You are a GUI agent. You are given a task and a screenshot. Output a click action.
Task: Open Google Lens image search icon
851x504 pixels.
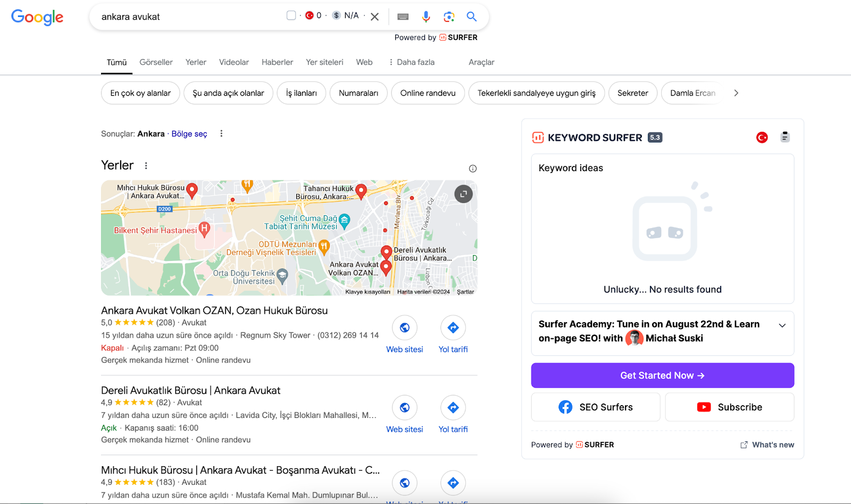[449, 16]
